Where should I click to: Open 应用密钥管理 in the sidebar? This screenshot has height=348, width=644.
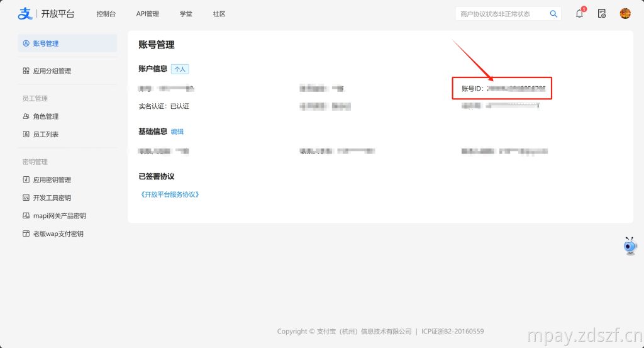click(x=52, y=180)
